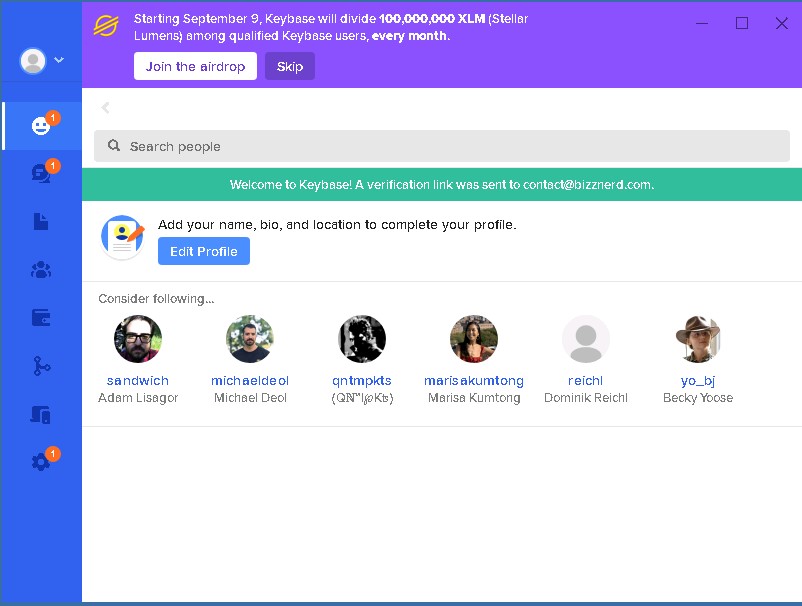Click the Stellar Lumens logo icon
Image resolution: width=802 pixels, height=606 pixels.
[x=106, y=26]
